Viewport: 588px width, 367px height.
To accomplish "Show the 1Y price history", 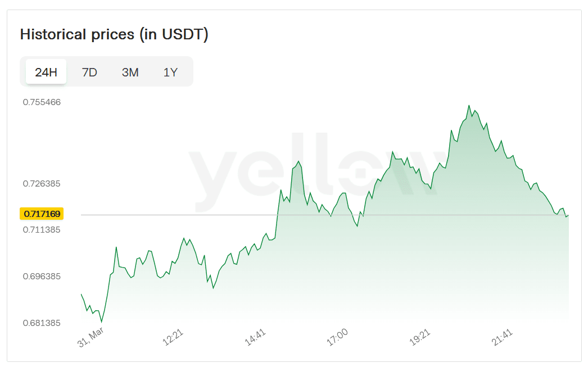I will pos(170,72).
